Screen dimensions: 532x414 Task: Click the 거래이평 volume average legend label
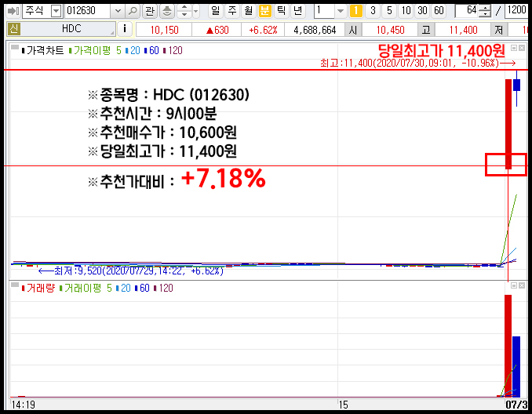80,289
